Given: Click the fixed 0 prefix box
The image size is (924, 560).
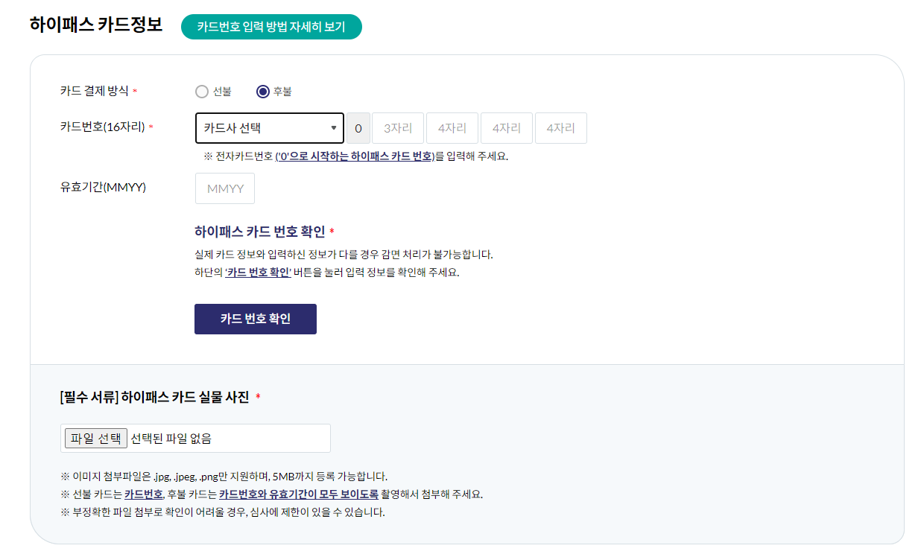Looking at the screenshot, I should tap(358, 128).
